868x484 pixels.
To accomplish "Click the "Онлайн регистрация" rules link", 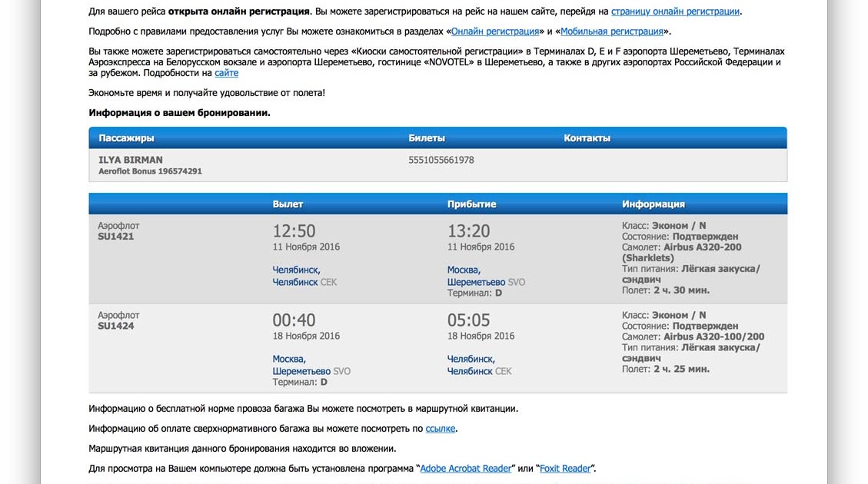I will pyautogui.click(x=494, y=31).
